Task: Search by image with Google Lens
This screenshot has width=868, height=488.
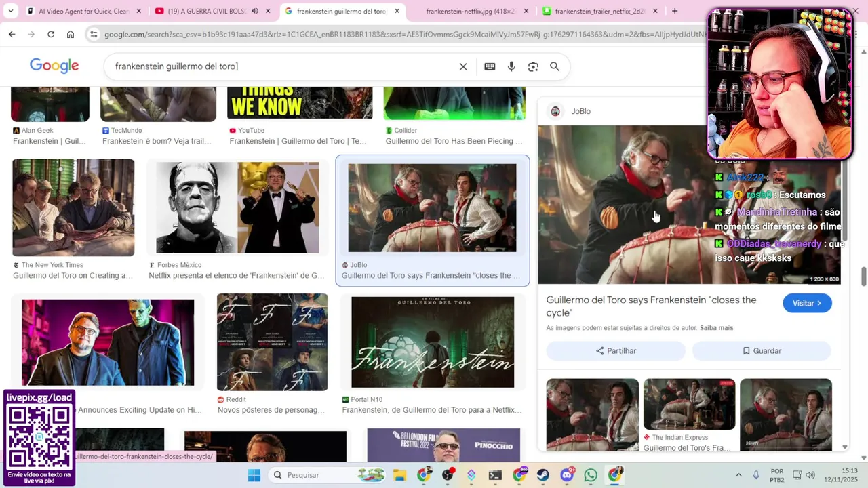Action: click(x=533, y=66)
